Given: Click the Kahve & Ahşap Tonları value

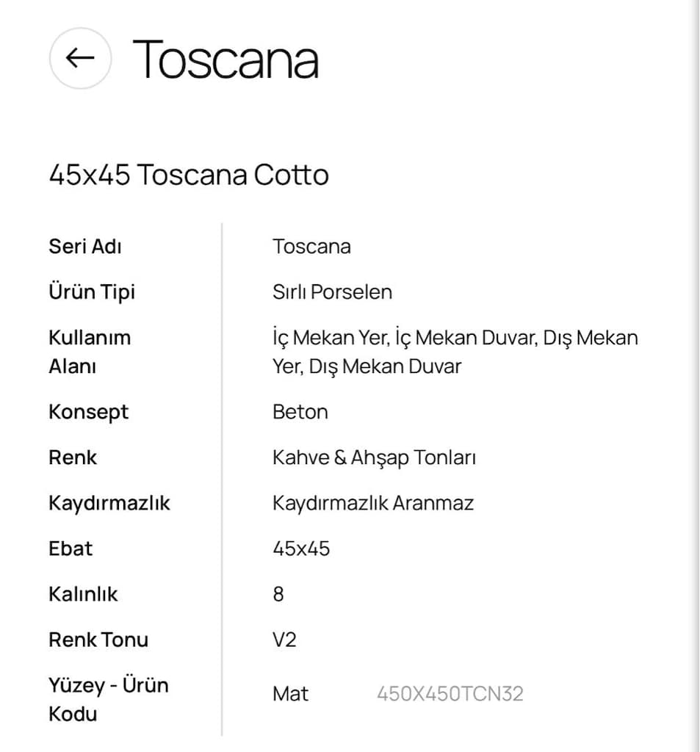Looking at the screenshot, I should click(x=374, y=458).
